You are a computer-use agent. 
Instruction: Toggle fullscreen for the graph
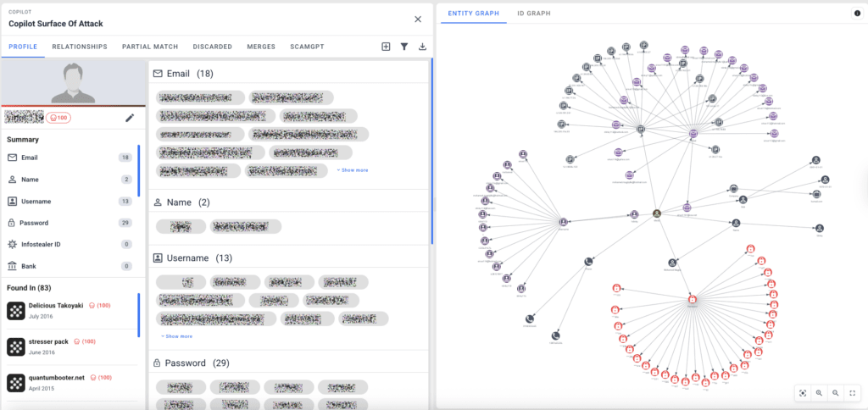(853, 392)
